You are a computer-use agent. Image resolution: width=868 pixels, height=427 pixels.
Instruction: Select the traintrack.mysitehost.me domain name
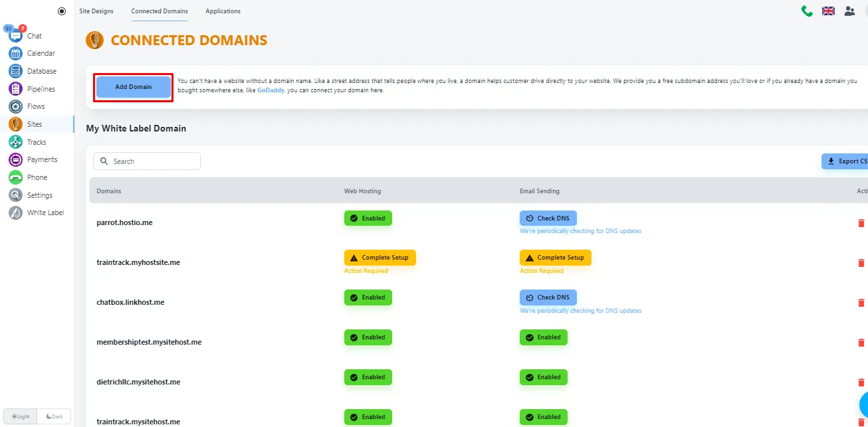(138, 422)
